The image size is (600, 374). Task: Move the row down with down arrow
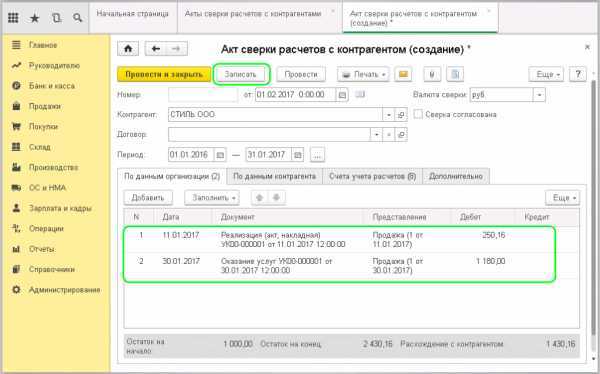pos(276,198)
